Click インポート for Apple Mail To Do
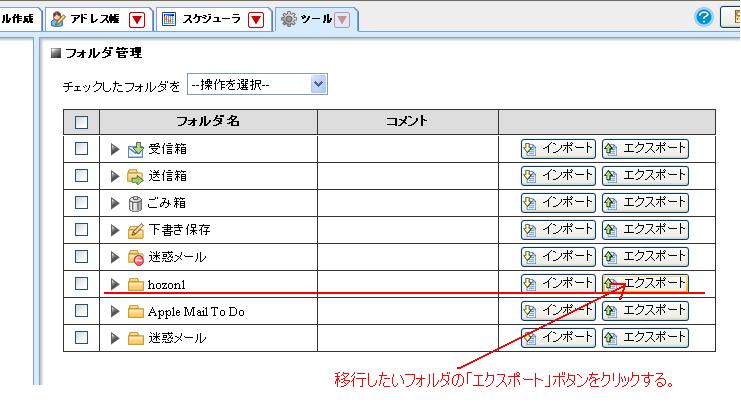The width and height of the screenshot is (741, 412). click(x=558, y=310)
